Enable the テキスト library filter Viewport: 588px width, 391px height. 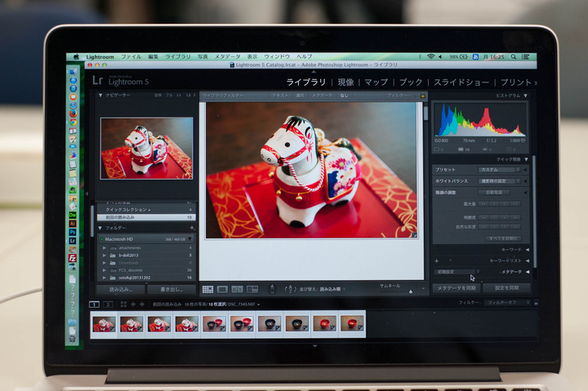[x=280, y=96]
